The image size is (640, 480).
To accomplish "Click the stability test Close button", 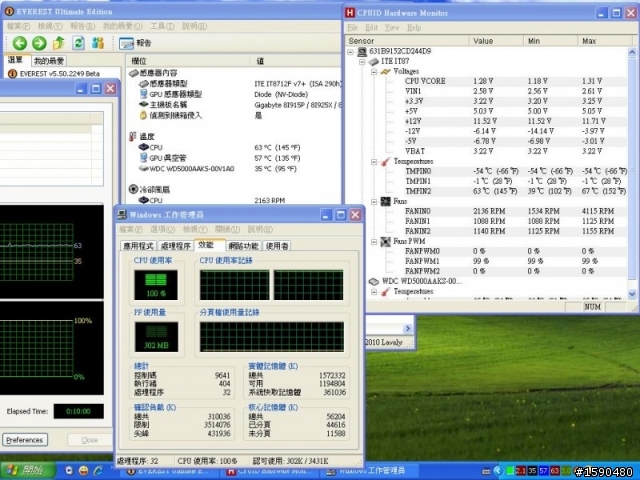I will [89, 440].
